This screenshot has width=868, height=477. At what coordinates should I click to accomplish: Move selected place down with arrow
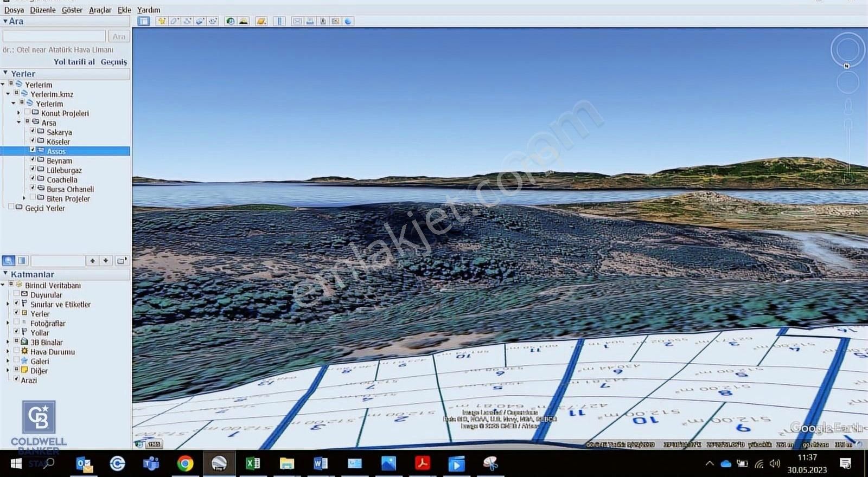(x=106, y=261)
